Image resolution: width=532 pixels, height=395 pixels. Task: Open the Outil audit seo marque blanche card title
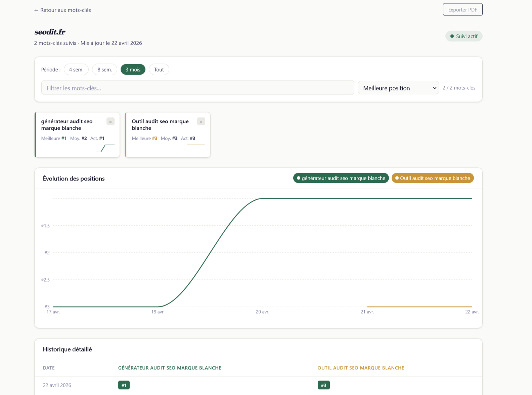point(160,125)
